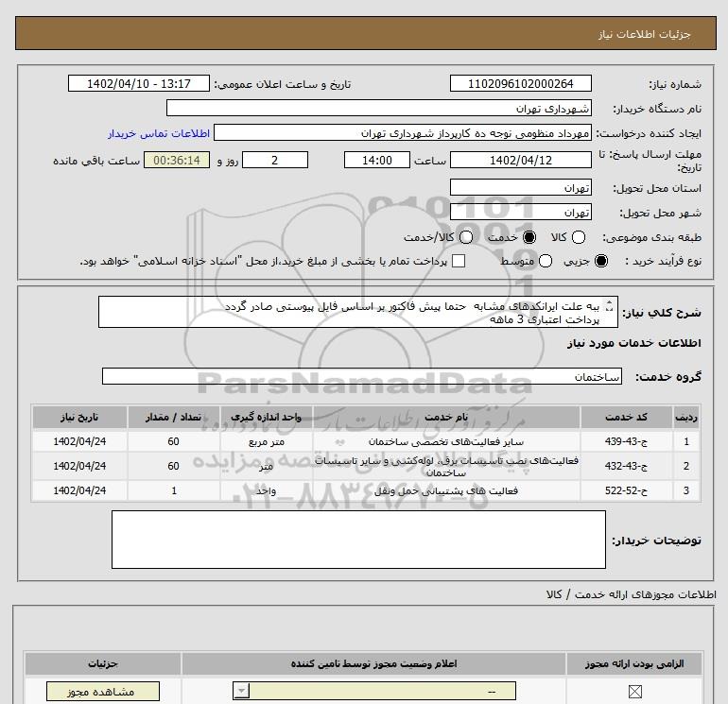The image size is (728, 704).
Task: Toggle the اسناد خزانه اسلامی payment checkbox
Action: [459, 261]
